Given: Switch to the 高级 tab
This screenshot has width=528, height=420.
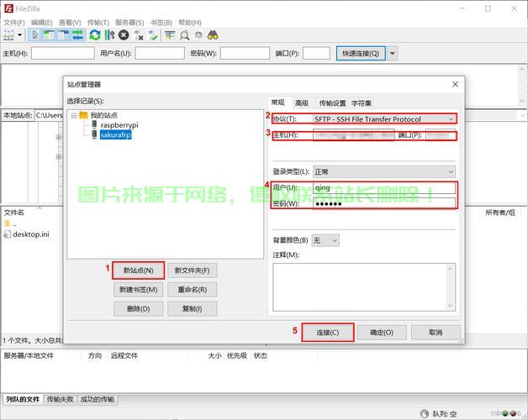Looking at the screenshot, I should tap(302, 103).
